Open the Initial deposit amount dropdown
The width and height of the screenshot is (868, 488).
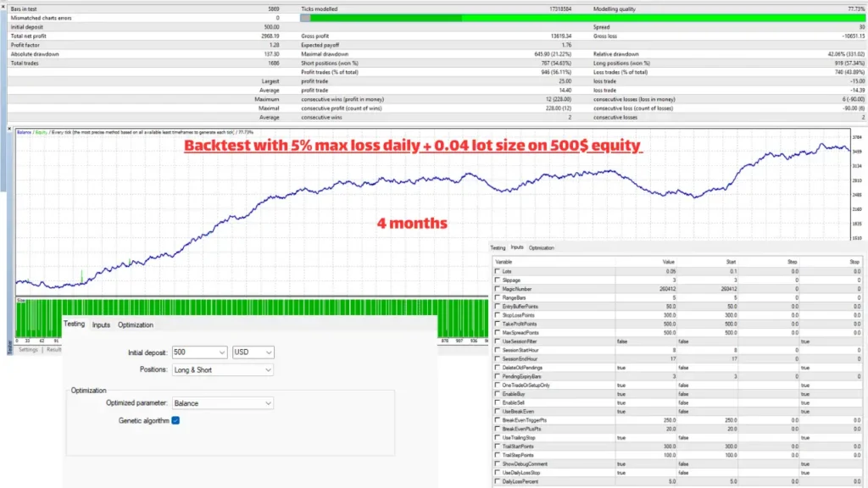198,352
